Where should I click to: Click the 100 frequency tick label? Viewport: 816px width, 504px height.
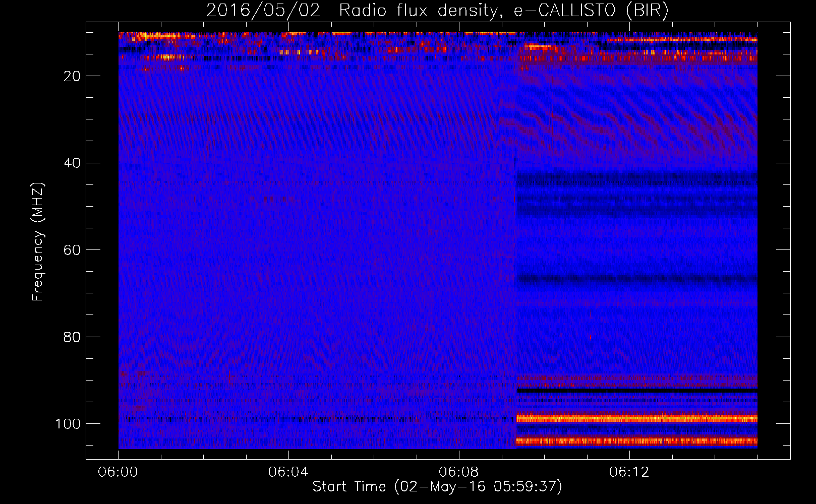69,424
